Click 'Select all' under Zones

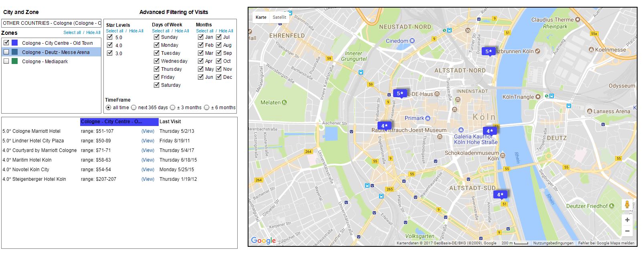pos(72,33)
